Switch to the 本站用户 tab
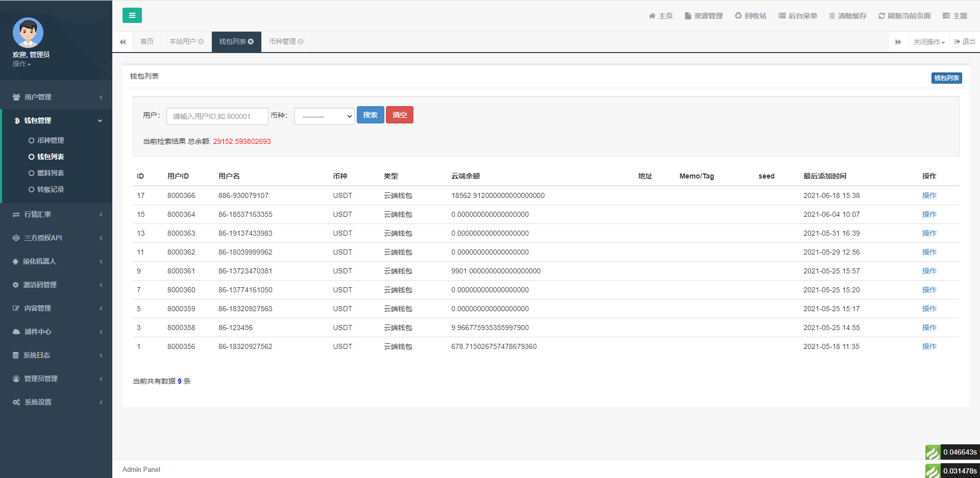Viewport: 980px width, 478px height. tap(182, 42)
